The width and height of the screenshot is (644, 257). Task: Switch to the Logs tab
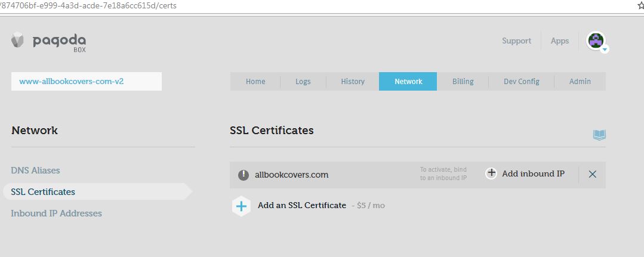tap(303, 81)
